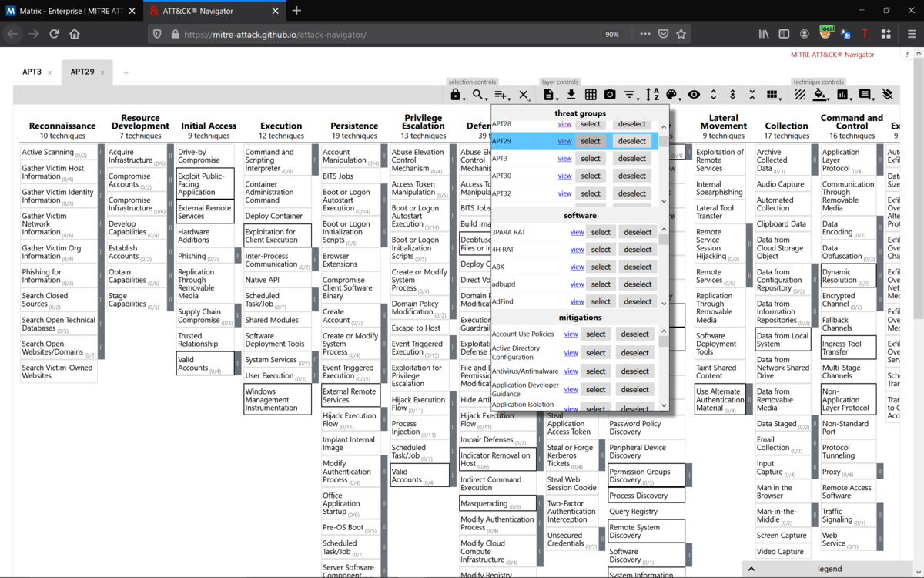Open the layer information document icon
The width and height of the screenshot is (924, 578).
click(x=549, y=95)
